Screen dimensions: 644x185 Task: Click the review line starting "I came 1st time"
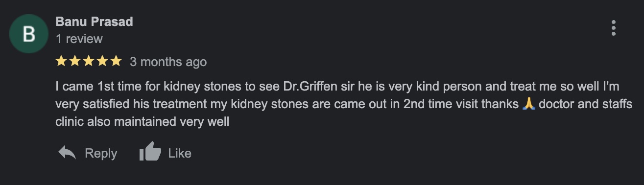click(x=337, y=87)
